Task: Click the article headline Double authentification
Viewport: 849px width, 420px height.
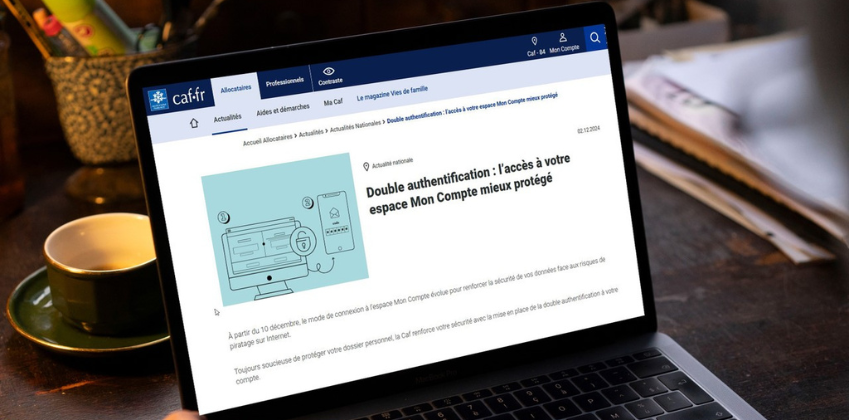Action: 469,183
